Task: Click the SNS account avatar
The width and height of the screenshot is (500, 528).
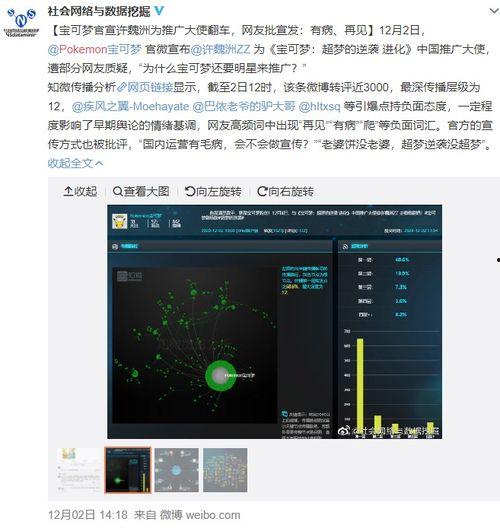Action: [22, 22]
